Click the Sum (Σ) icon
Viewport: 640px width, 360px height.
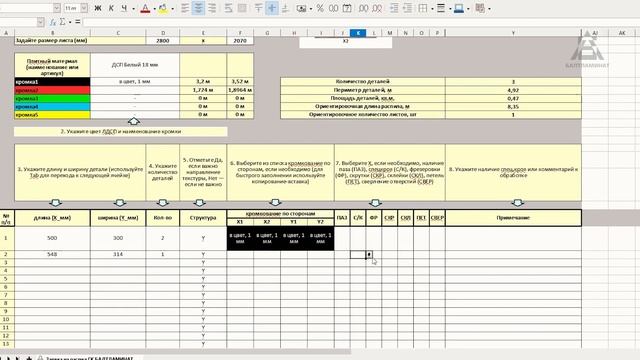tap(62, 22)
